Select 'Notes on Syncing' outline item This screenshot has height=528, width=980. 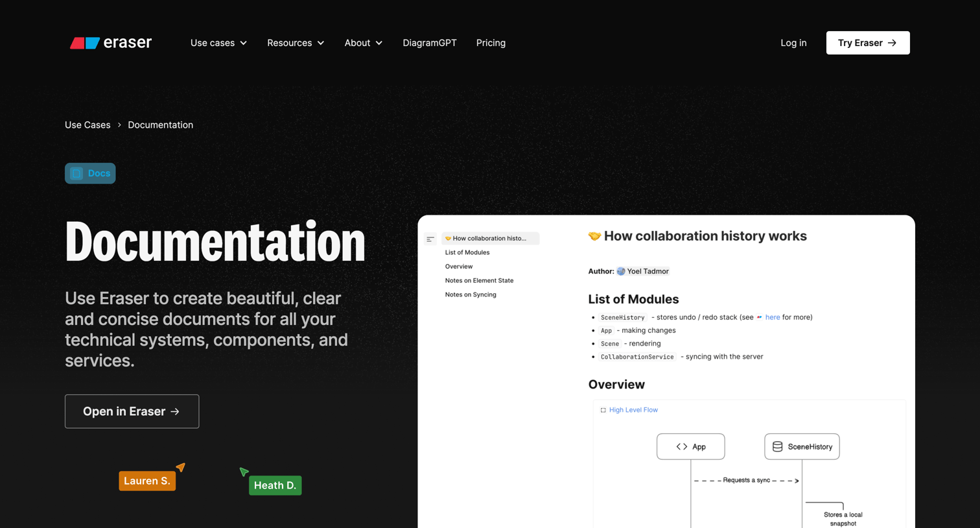pyautogui.click(x=471, y=294)
